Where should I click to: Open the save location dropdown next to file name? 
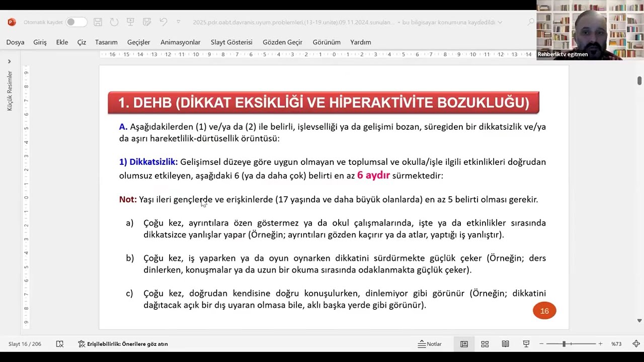point(500,22)
